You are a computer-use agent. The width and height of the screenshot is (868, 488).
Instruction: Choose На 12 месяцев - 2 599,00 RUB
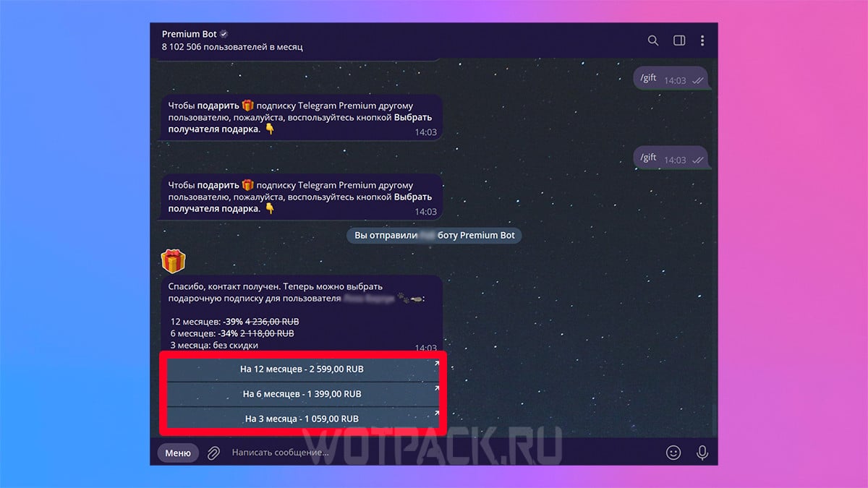click(x=302, y=369)
